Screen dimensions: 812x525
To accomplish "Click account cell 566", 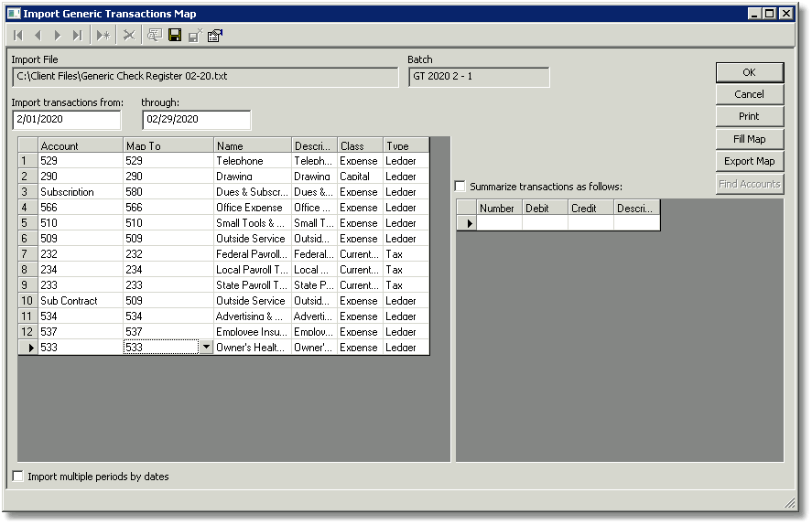I will coord(81,208).
